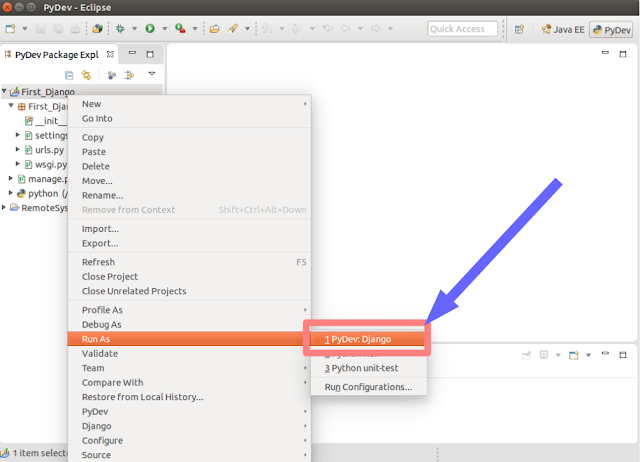Open dropdown arrow next to Debug icon
This screenshot has width=640, height=462.
134,29
